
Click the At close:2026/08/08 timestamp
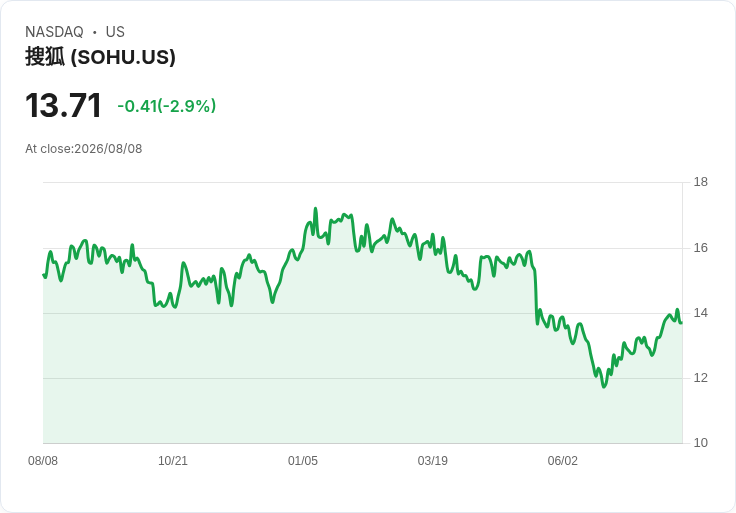(84, 149)
